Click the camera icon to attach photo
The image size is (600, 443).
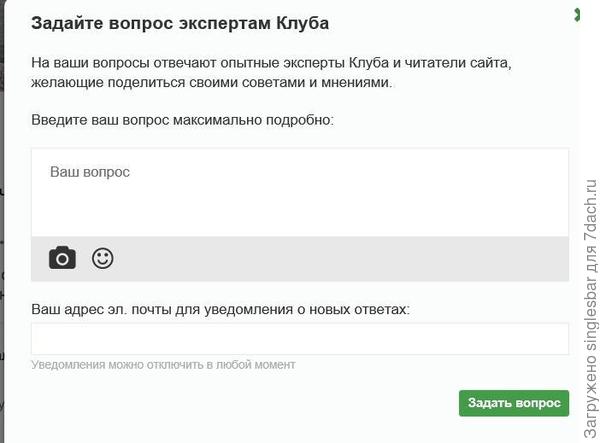(62, 258)
